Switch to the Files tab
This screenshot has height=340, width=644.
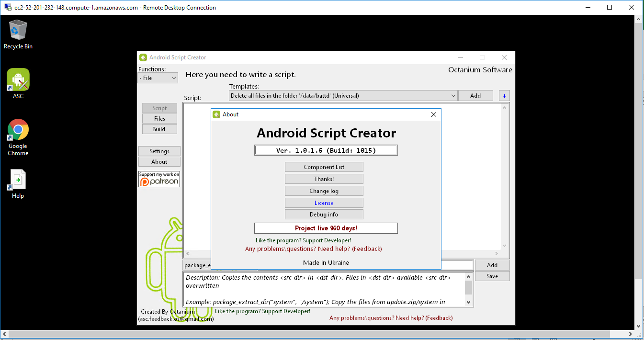tap(159, 118)
